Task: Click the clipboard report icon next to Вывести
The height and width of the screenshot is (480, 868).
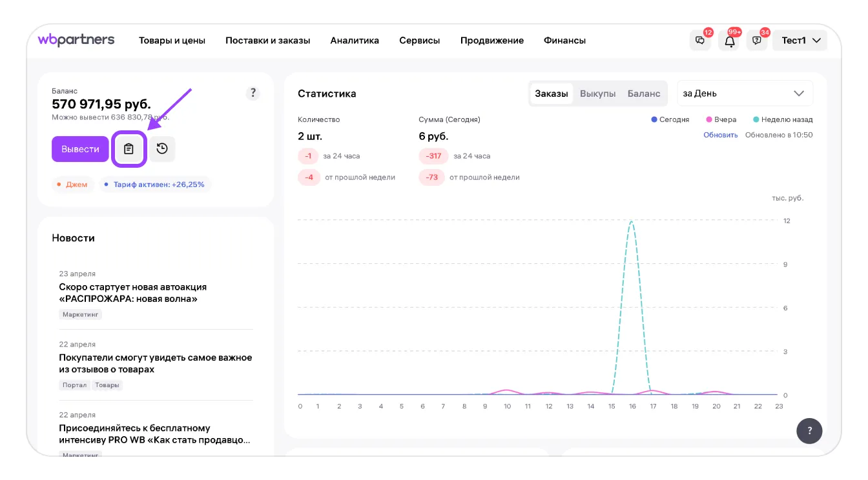Action: [129, 149]
